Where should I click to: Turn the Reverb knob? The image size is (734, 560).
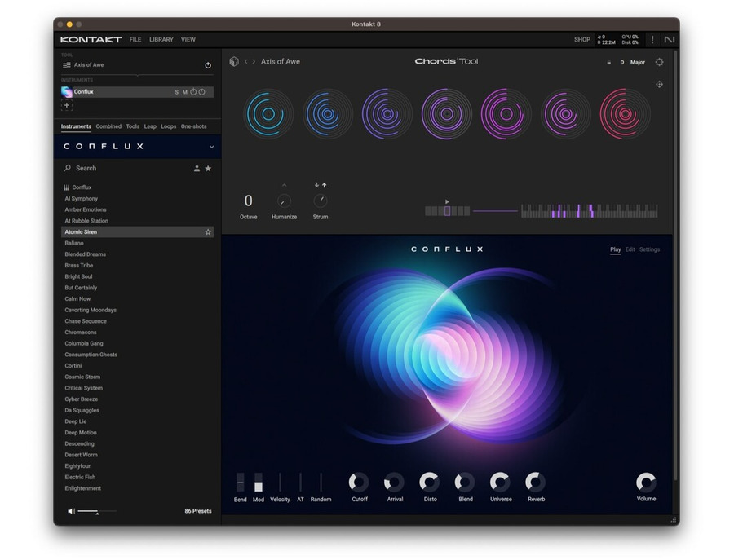pos(536,483)
